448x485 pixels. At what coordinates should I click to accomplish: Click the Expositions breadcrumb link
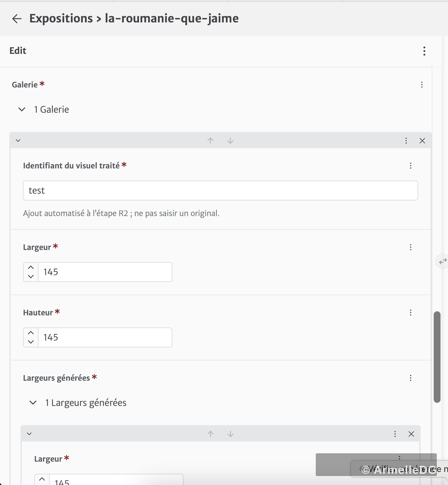(61, 18)
